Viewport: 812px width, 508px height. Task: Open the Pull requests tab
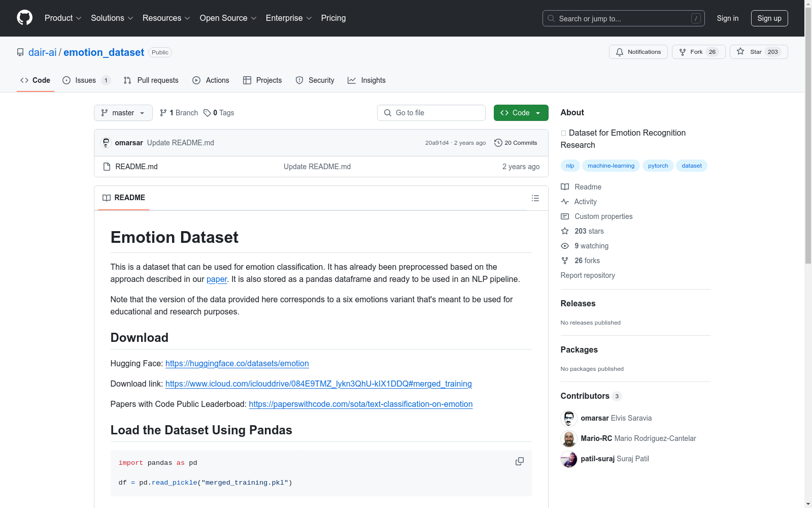(151, 80)
